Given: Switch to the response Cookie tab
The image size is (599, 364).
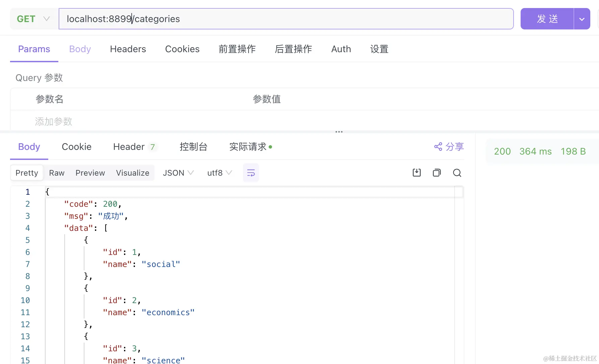Looking at the screenshot, I should [x=77, y=147].
